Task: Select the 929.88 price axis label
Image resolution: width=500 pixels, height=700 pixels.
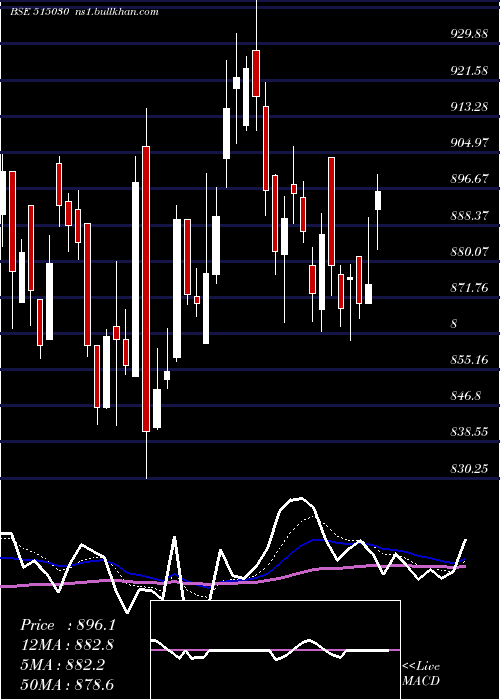Action: tap(469, 34)
